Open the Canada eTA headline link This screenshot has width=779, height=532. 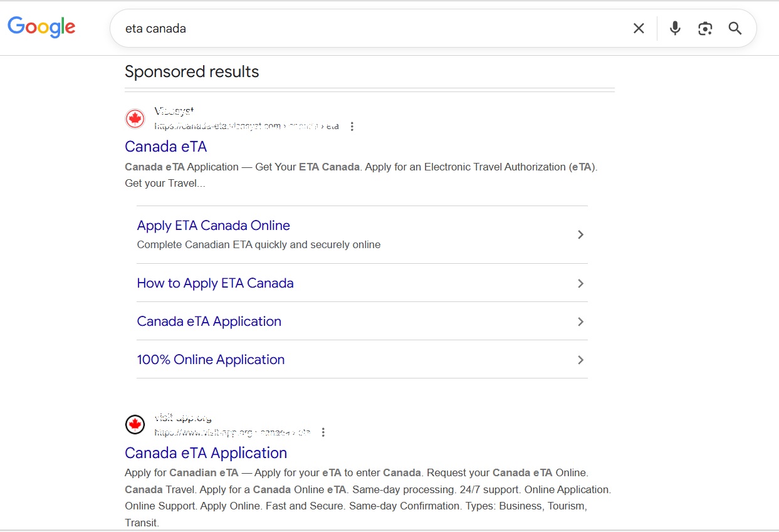coord(165,147)
